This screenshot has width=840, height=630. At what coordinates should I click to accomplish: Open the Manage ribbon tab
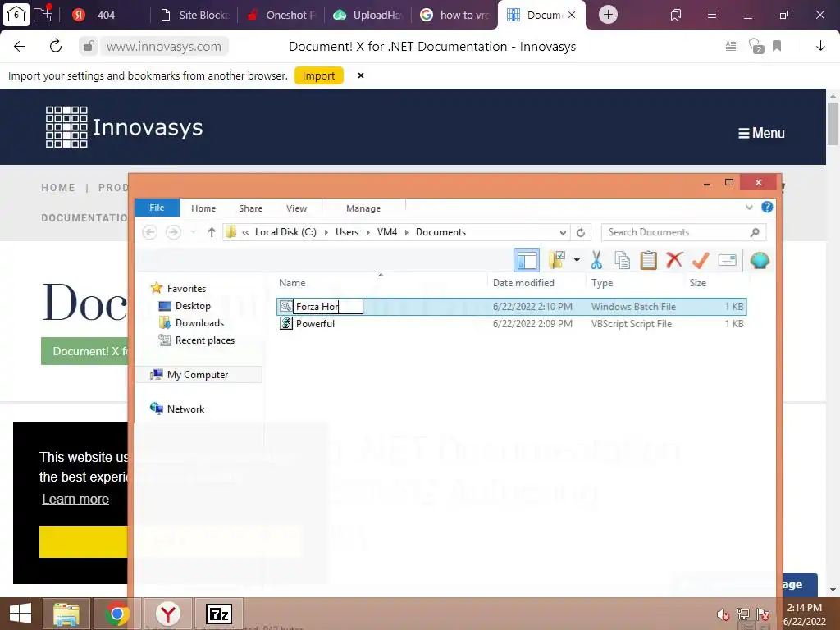(363, 208)
